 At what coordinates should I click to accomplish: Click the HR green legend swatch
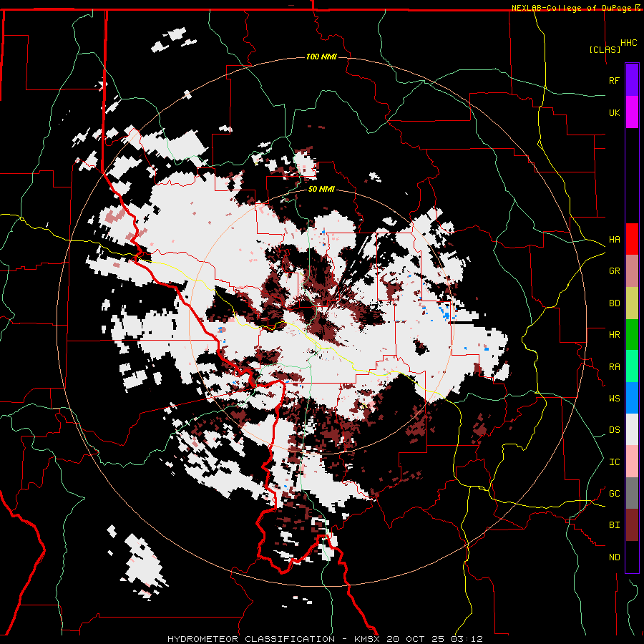632,335
